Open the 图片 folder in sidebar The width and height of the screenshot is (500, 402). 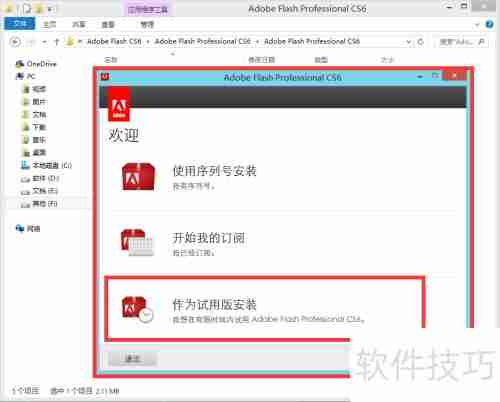point(34,102)
